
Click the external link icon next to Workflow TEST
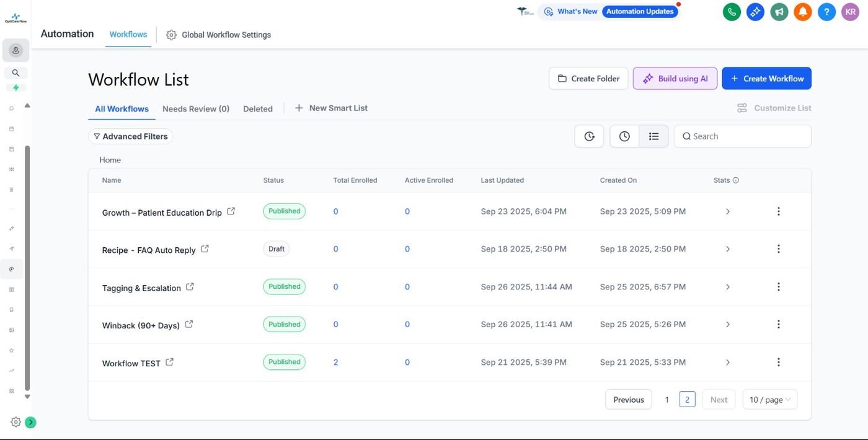pyautogui.click(x=169, y=362)
